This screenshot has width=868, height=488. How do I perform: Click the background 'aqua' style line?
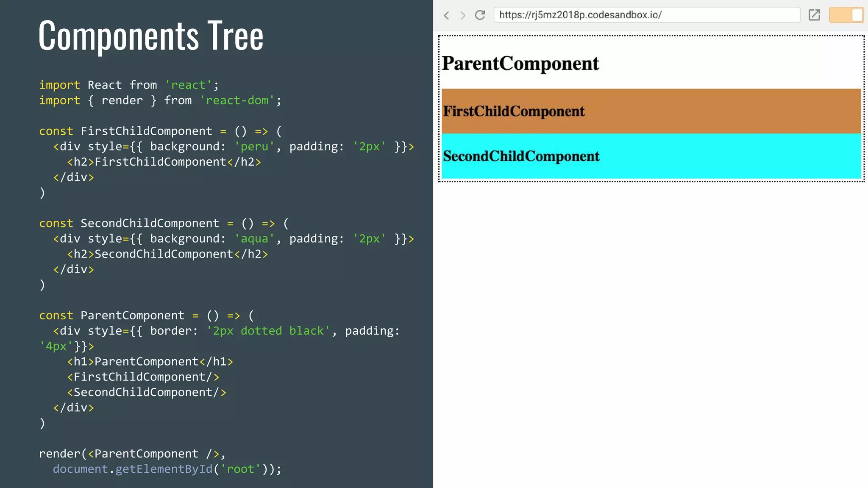234,239
